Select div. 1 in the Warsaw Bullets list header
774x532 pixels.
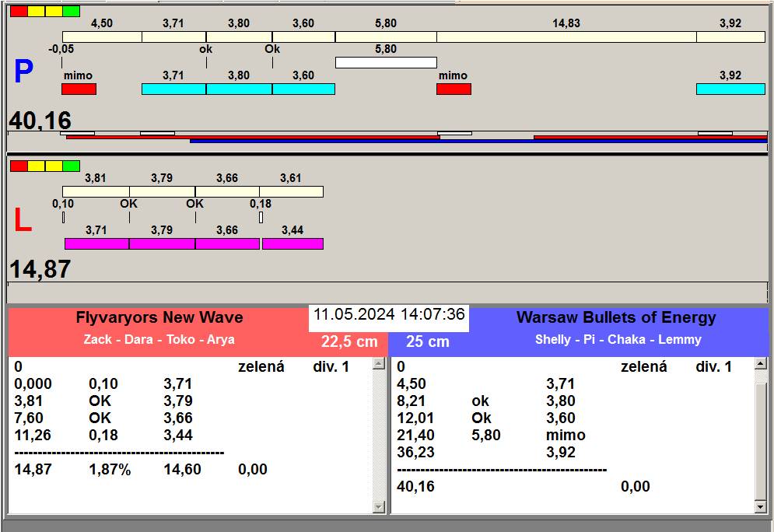click(x=713, y=366)
